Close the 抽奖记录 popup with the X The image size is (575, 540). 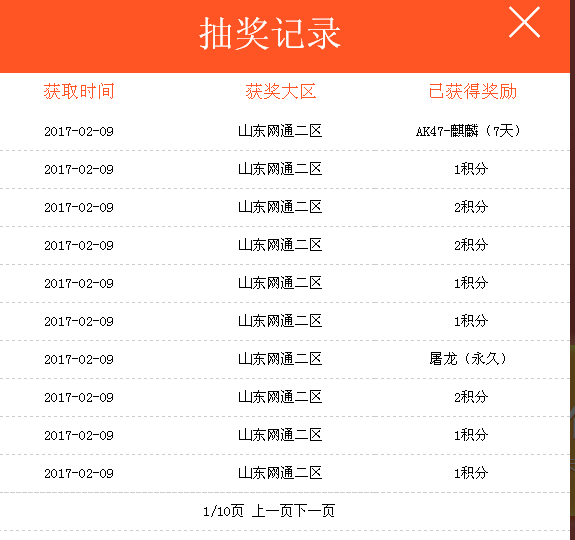pos(524,22)
